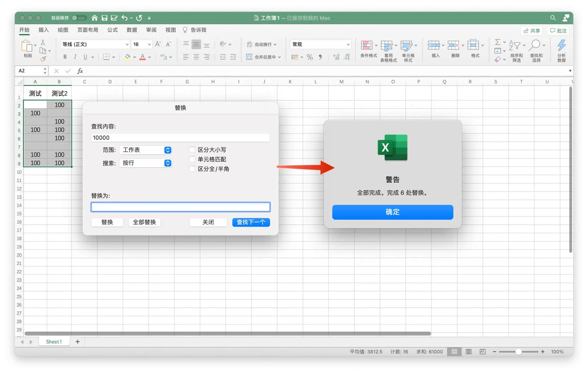Click the 查找内容 input field
Viewport: 588px width, 374px height.
click(181, 138)
